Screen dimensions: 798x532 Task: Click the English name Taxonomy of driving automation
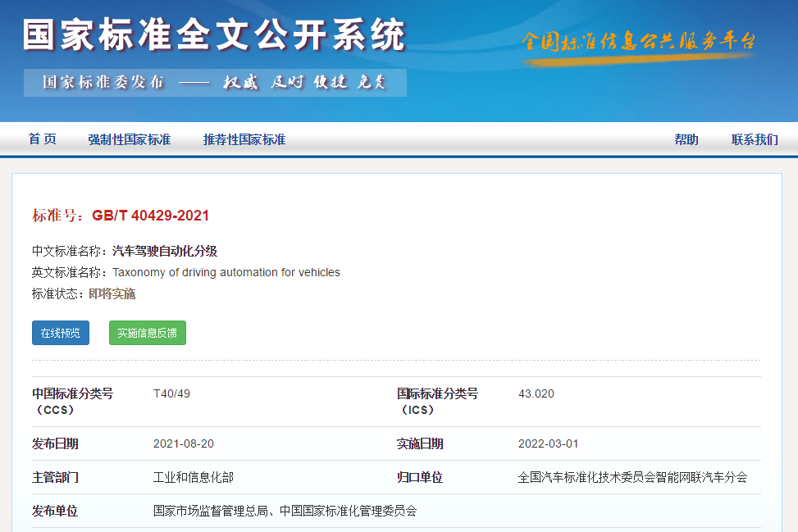226,272
